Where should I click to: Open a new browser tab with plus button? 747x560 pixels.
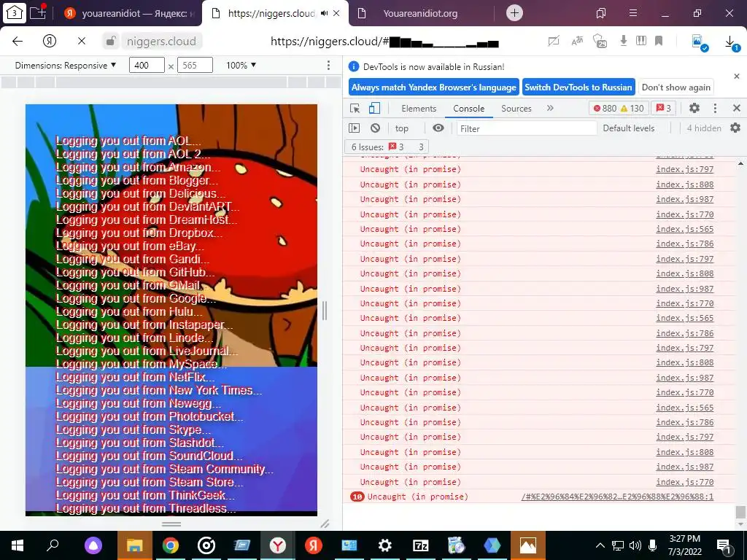click(x=514, y=13)
